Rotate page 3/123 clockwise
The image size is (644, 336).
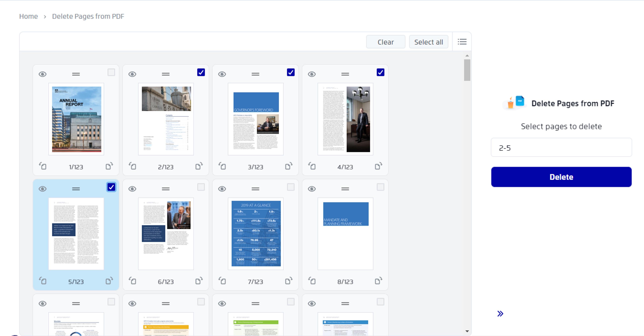point(289,166)
